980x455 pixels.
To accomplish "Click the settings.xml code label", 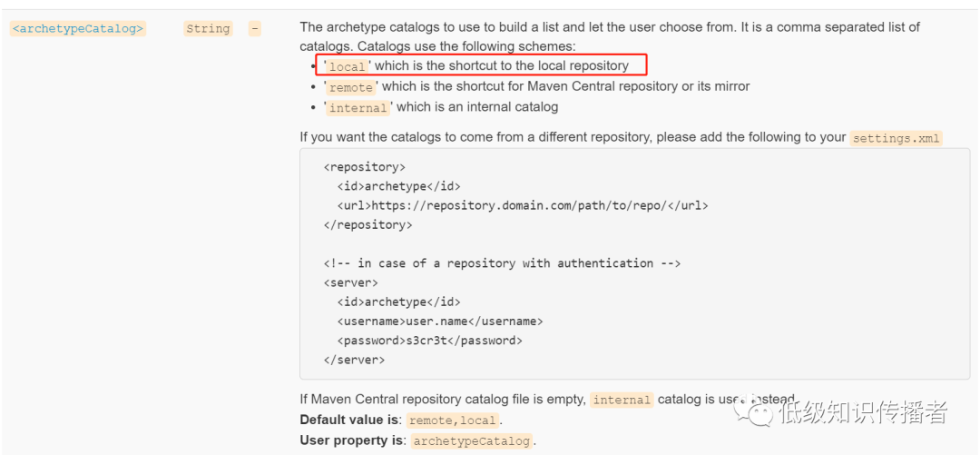I will (x=897, y=138).
